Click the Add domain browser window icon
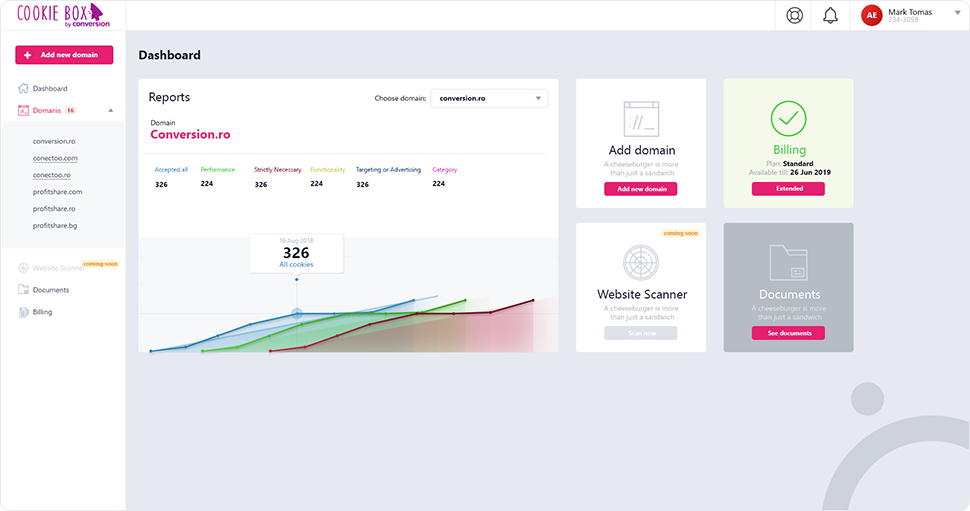 (641, 119)
